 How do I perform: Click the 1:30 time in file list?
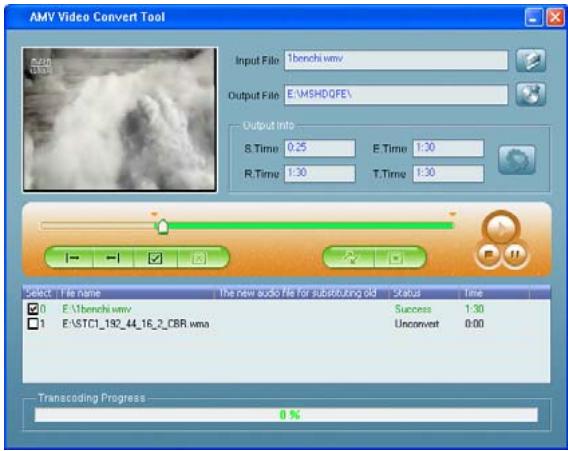474,309
